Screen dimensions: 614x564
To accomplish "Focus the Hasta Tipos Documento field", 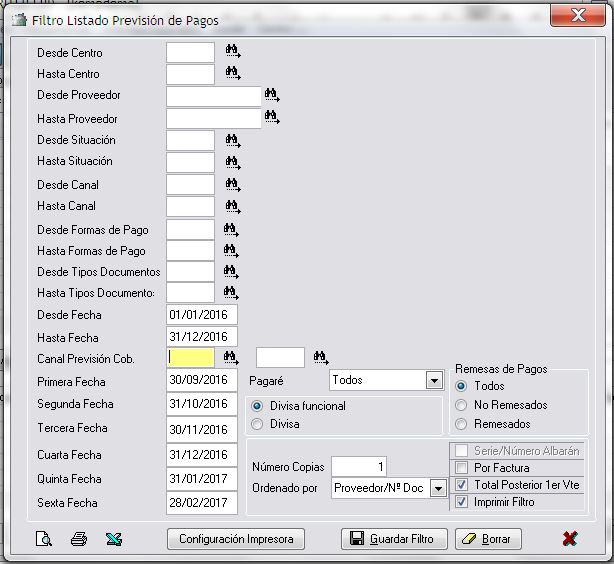I will pos(190,293).
